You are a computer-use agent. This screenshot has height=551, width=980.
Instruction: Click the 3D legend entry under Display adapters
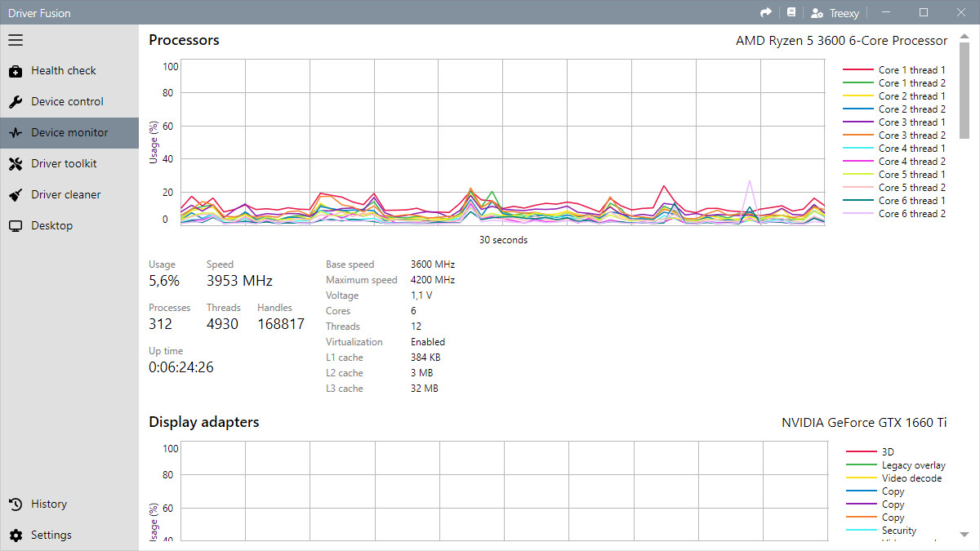871,452
